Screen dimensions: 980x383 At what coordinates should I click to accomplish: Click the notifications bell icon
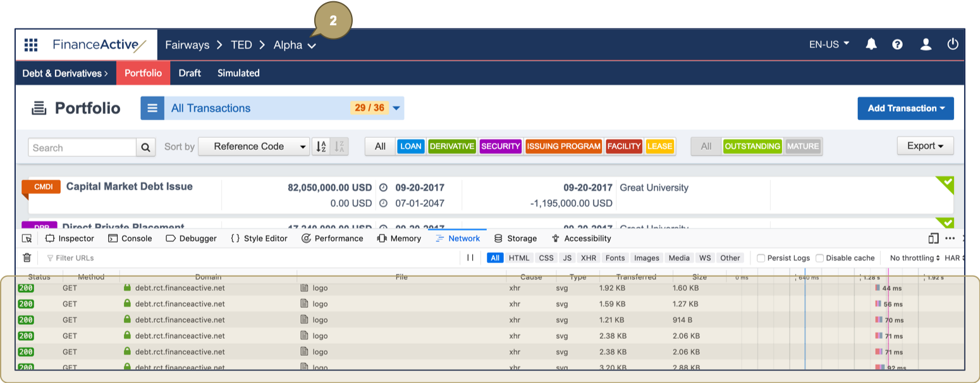tap(871, 44)
